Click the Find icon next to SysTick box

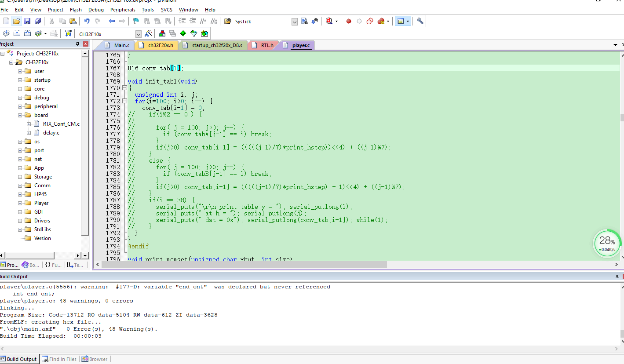(305, 21)
